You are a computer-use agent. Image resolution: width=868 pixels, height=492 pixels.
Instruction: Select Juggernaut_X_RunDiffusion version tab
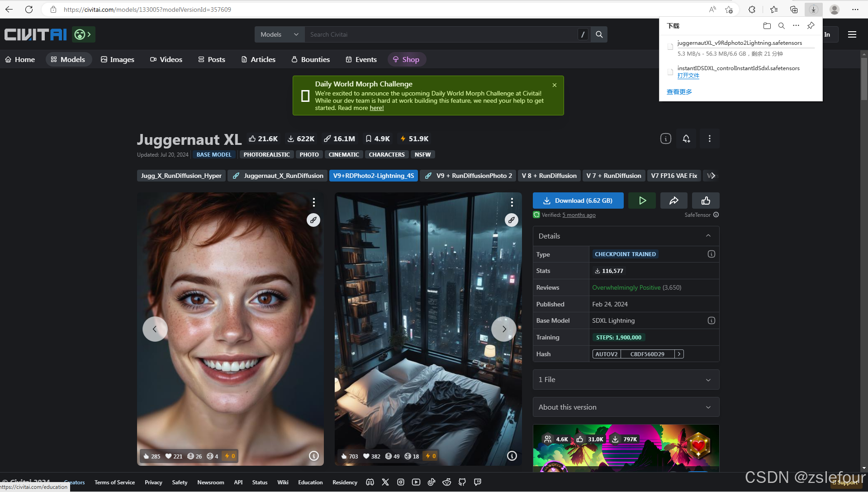[x=277, y=176]
